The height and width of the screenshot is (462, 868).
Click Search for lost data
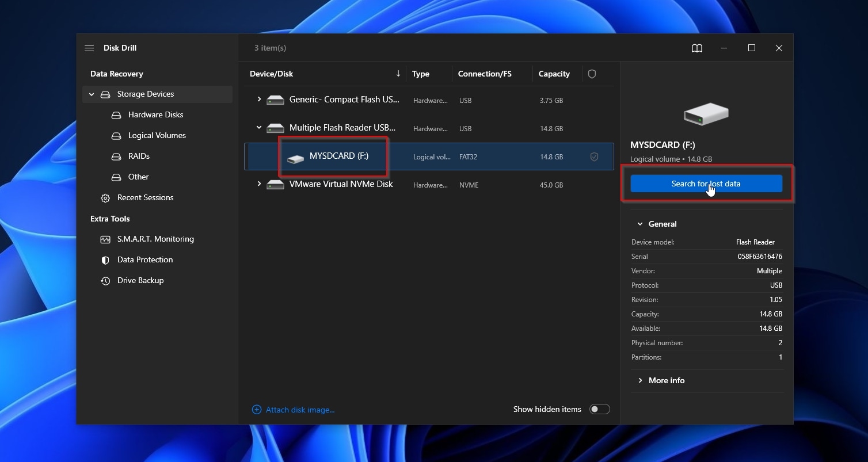pos(706,183)
